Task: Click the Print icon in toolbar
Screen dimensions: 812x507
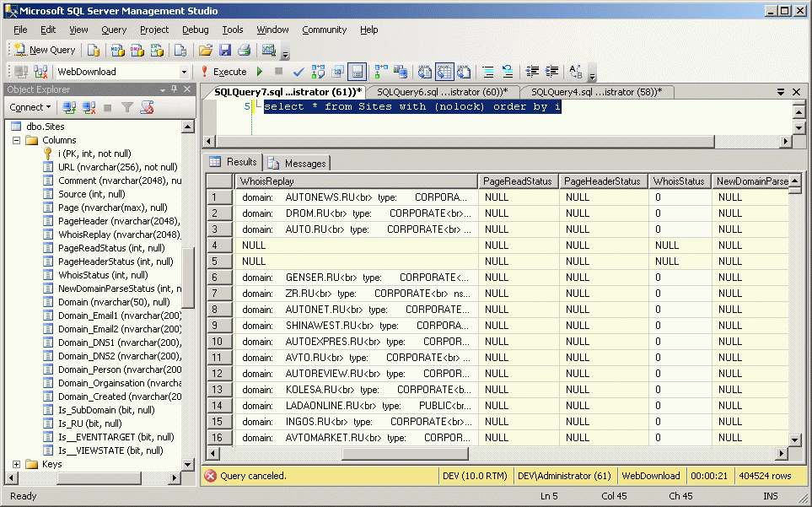Action: [244, 50]
